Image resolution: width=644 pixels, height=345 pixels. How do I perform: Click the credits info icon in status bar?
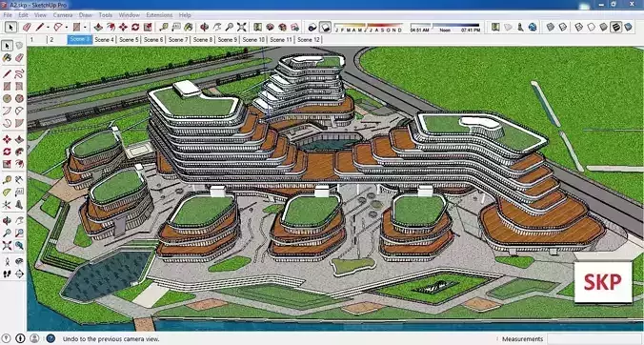point(20,338)
